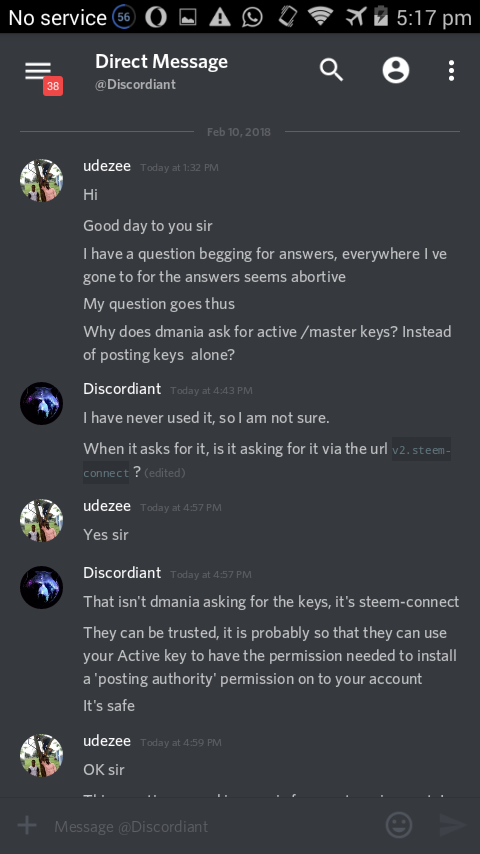Tap the Feb 10, 2018 date divider
This screenshot has width=480, height=854.
[239, 132]
